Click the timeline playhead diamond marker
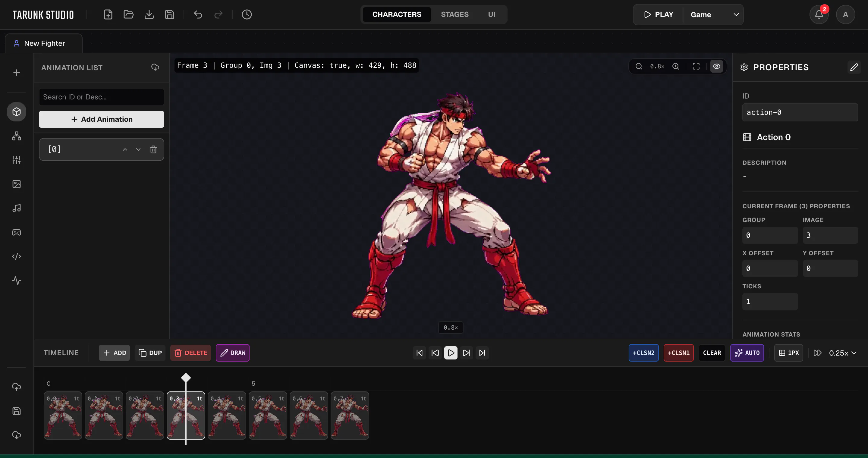 point(186,378)
